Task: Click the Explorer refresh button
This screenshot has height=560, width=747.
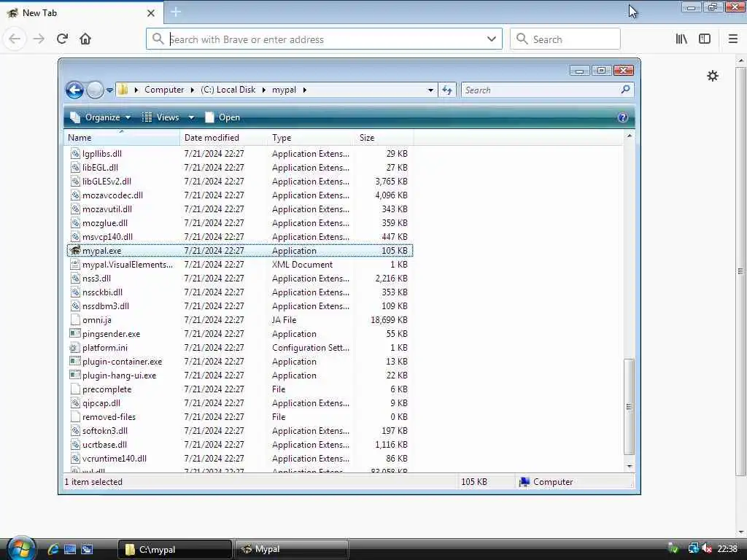Action: pyautogui.click(x=447, y=90)
